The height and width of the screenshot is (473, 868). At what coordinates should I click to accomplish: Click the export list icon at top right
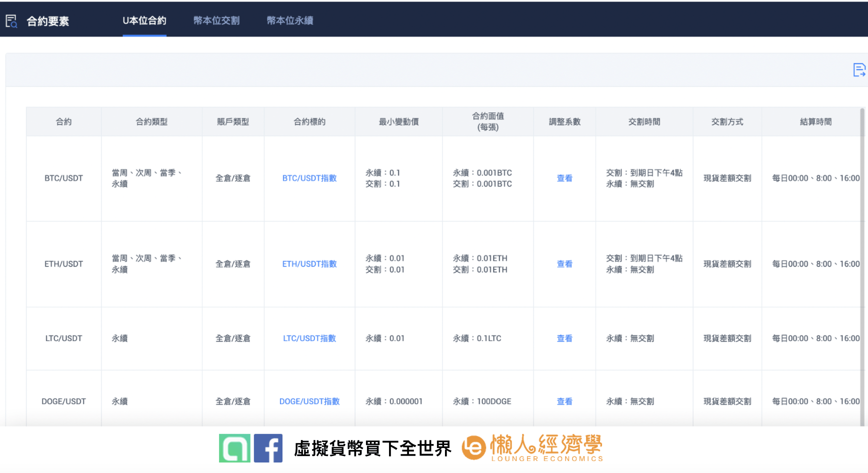click(x=859, y=70)
